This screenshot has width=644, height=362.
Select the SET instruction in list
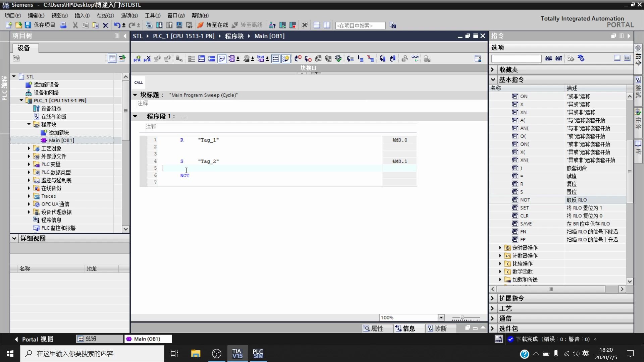pos(524,208)
